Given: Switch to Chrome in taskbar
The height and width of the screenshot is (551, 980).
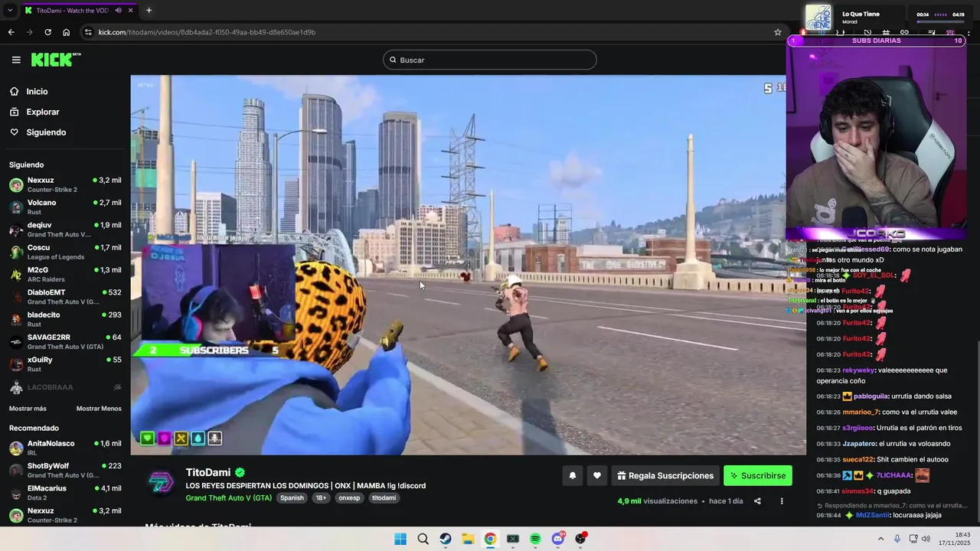Looking at the screenshot, I should coord(490,539).
